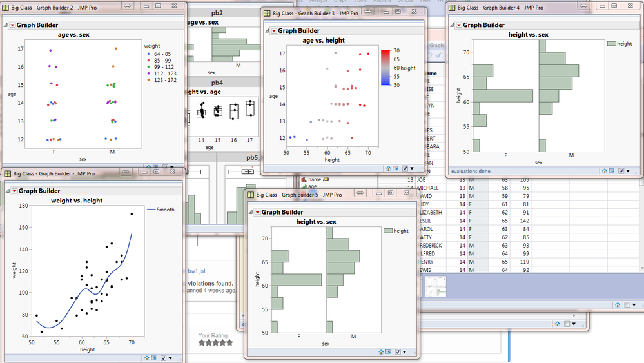Open window list dropdown arrow in Graph Builder 5 status bar
The image size is (644, 363).
point(404,352)
